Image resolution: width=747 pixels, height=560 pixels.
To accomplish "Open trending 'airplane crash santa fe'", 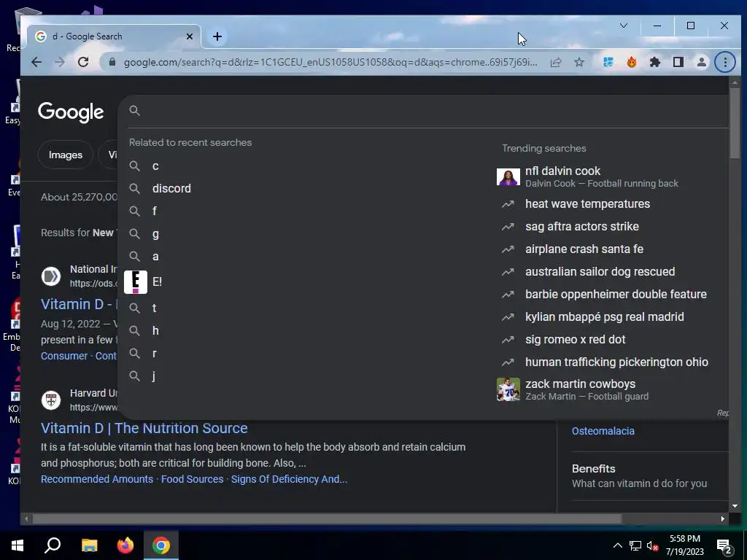I will pos(584,249).
